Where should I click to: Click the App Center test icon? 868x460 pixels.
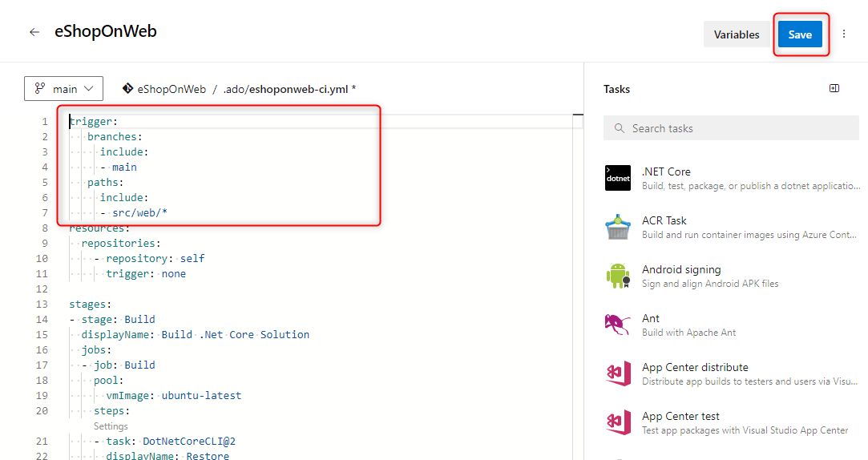click(x=618, y=422)
